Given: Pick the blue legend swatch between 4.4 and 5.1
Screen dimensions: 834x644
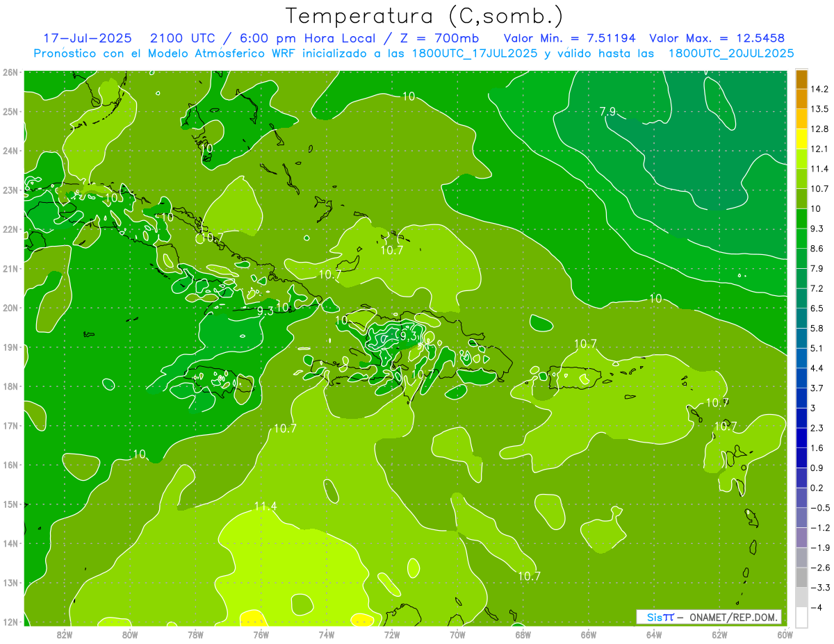Looking at the screenshot, I should click(801, 357).
